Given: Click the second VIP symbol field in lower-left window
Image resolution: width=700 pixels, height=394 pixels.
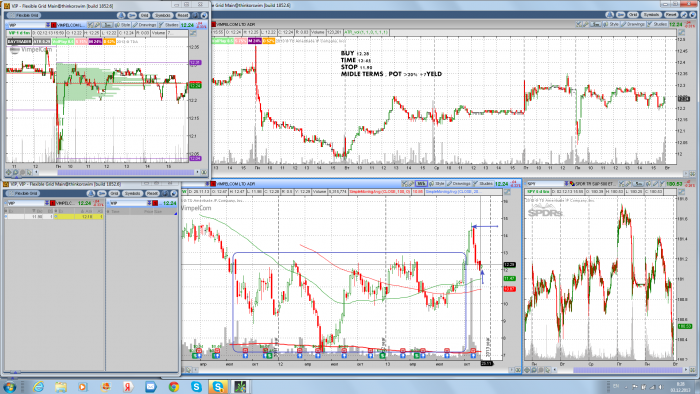Looking at the screenshot, I should (x=129, y=203).
